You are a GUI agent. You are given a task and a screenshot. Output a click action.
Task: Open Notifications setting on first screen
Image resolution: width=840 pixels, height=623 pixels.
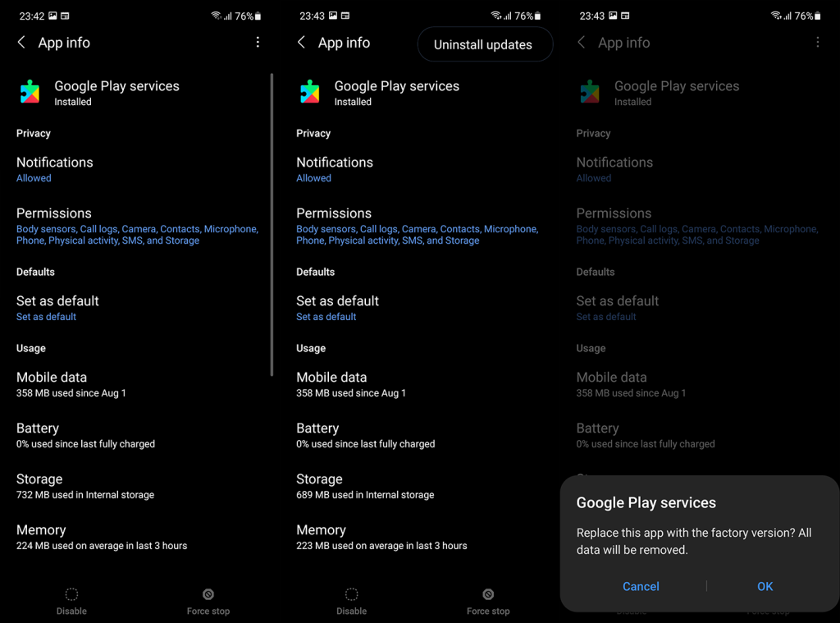137,169
